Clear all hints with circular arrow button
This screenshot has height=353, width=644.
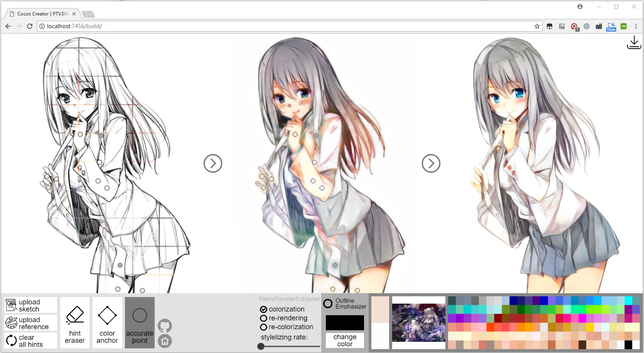(30, 341)
